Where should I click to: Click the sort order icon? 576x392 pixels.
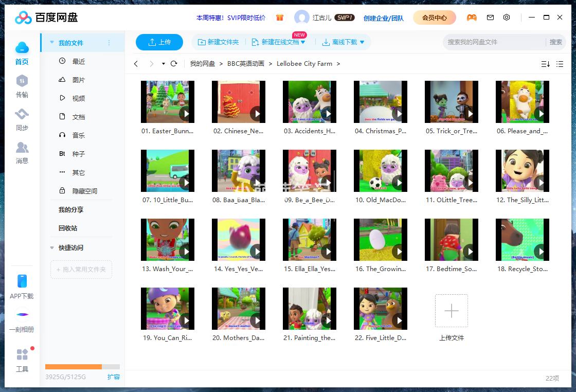545,64
